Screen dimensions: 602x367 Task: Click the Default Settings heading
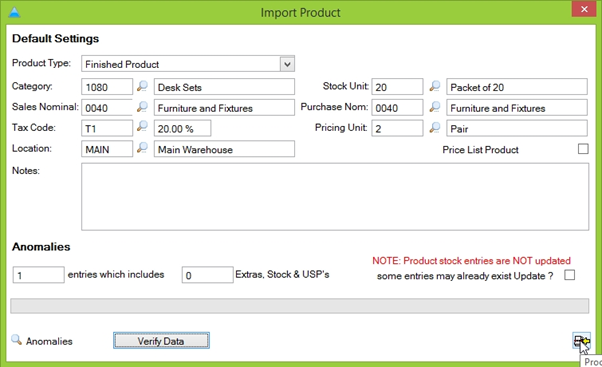[55, 38]
